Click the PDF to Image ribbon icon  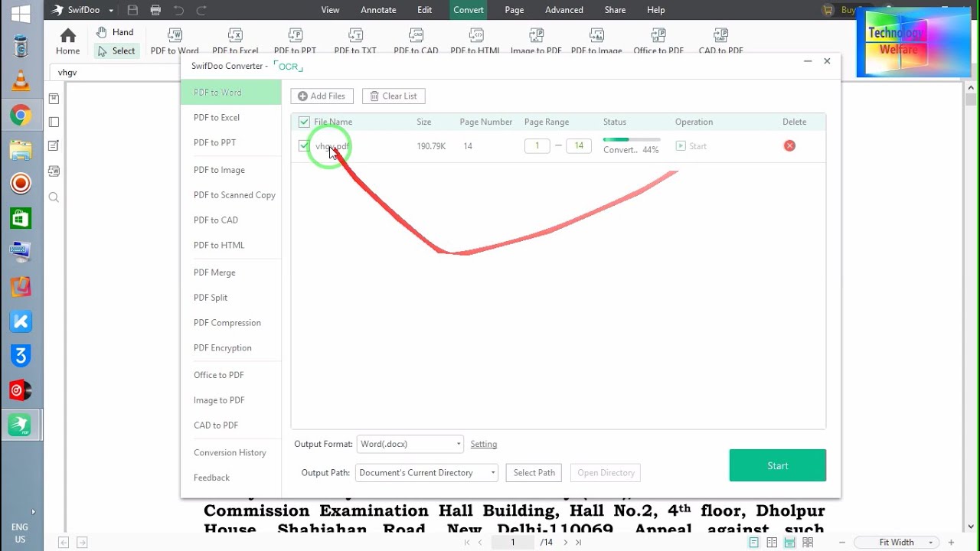click(596, 36)
